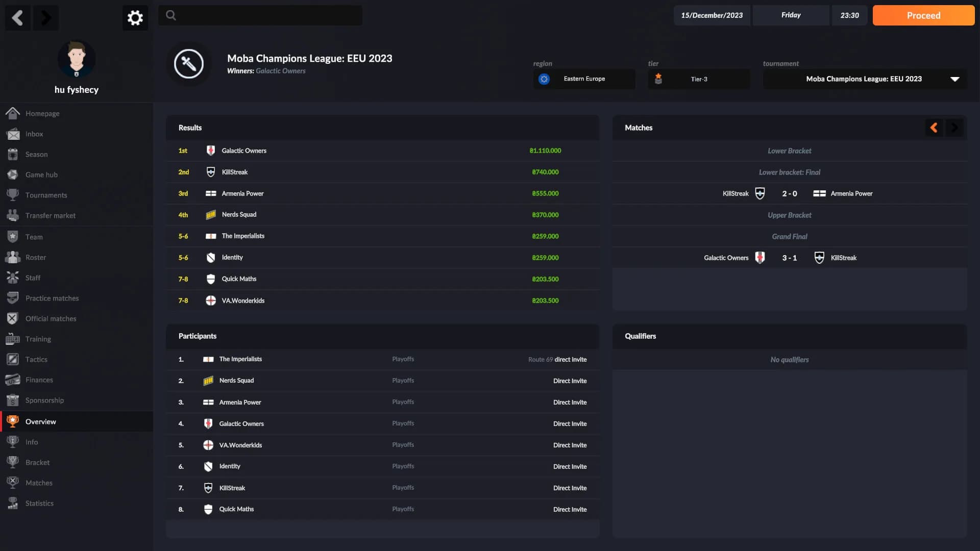Click the 2 - 0 lower bracket score
Image resolution: width=980 pixels, height=551 pixels.
click(x=790, y=193)
